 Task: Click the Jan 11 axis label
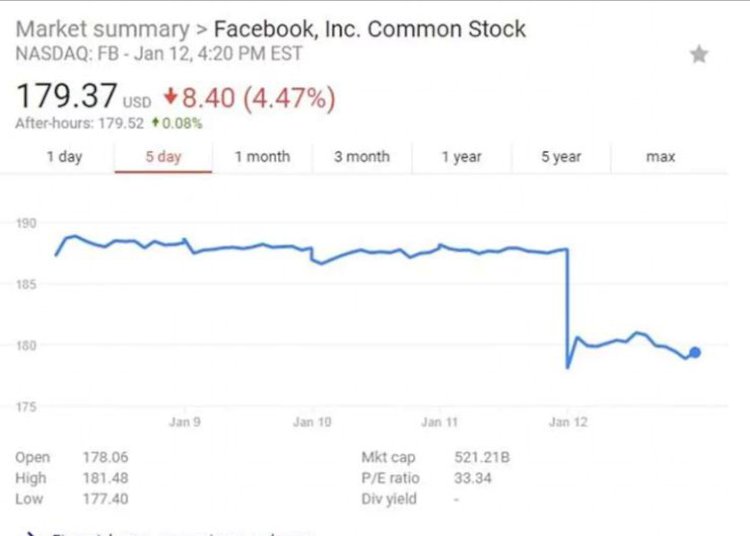coord(439,422)
